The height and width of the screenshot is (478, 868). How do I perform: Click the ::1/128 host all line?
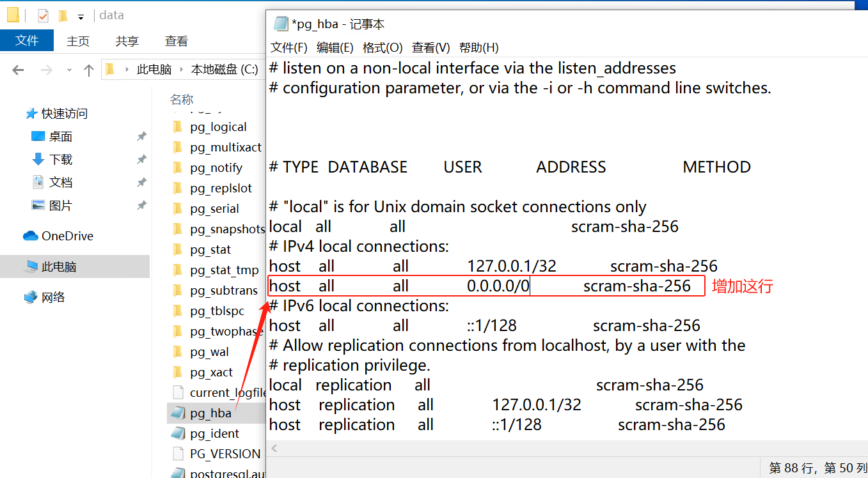[x=485, y=325]
